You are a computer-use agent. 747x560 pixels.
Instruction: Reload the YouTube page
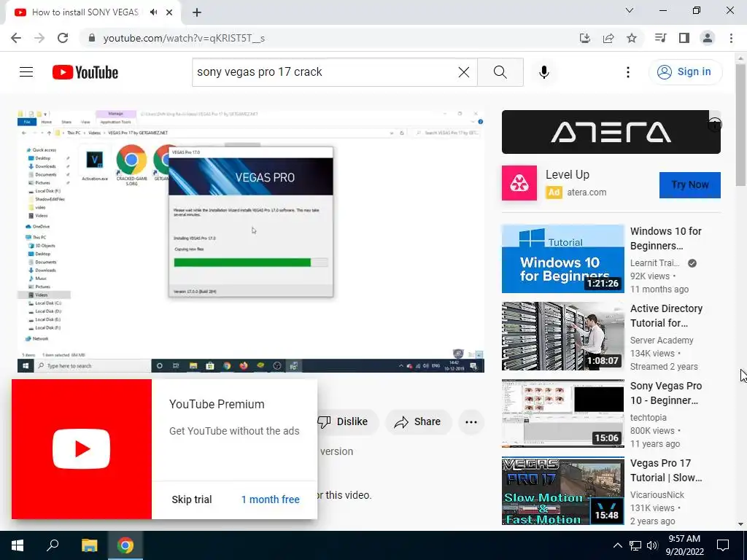(63, 38)
